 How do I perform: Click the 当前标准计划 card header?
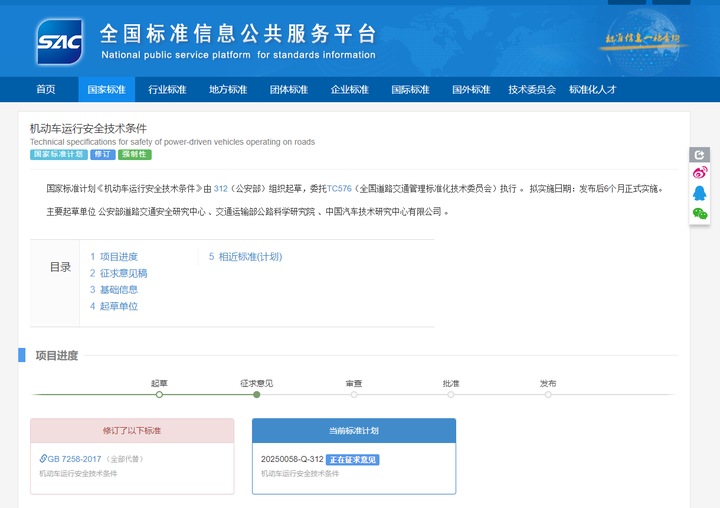(x=354, y=431)
